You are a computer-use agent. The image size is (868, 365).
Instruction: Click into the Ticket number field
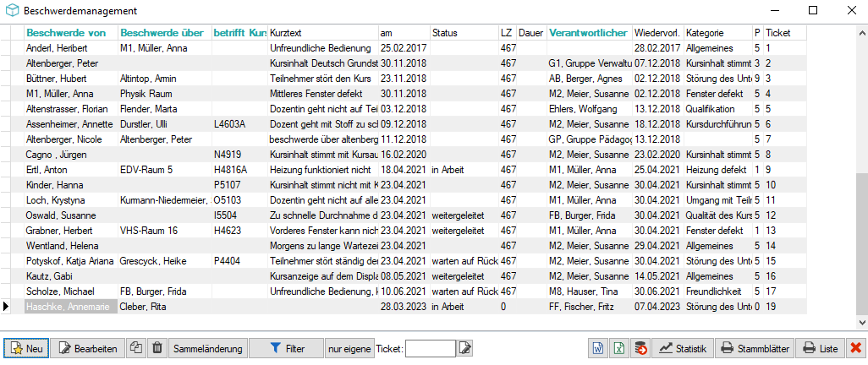pyautogui.click(x=431, y=348)
